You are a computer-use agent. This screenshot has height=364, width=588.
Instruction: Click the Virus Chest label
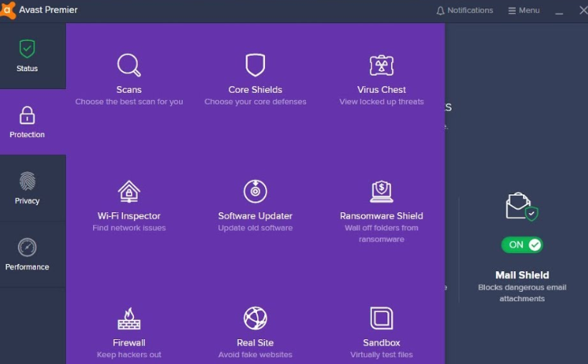point(381,90)
